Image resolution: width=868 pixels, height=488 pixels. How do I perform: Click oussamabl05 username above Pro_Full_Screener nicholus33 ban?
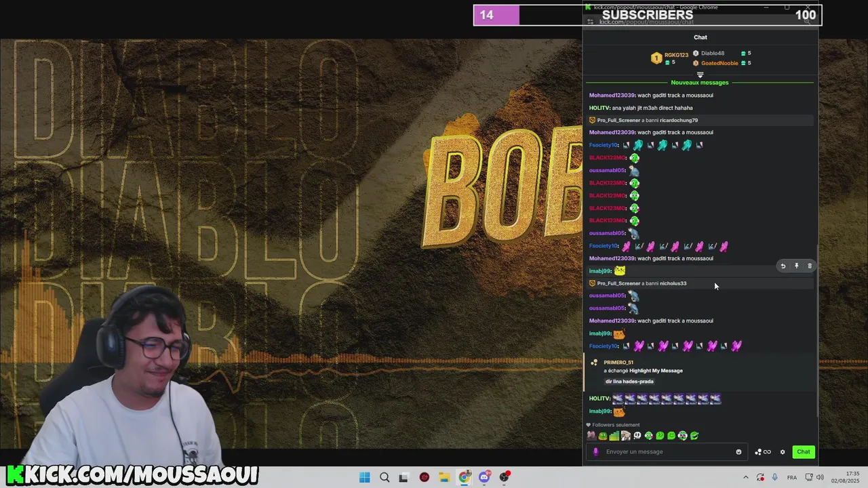coord(607,233)
